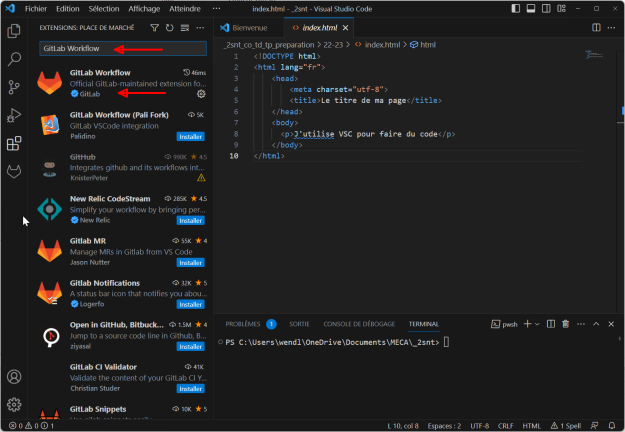Open terminal panel more actions
625x432 pixels.
pos(581,324)
